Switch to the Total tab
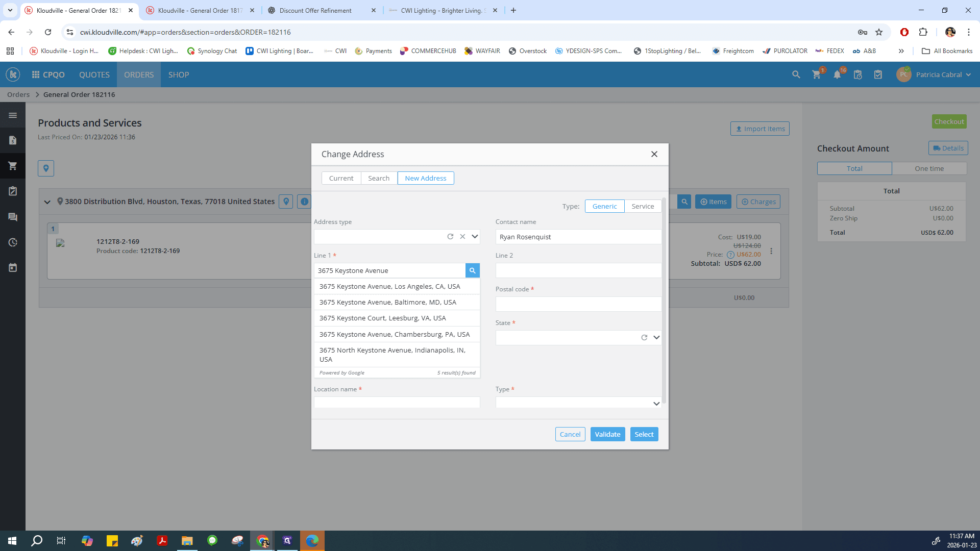980x551 pixels. click(854, 168)
